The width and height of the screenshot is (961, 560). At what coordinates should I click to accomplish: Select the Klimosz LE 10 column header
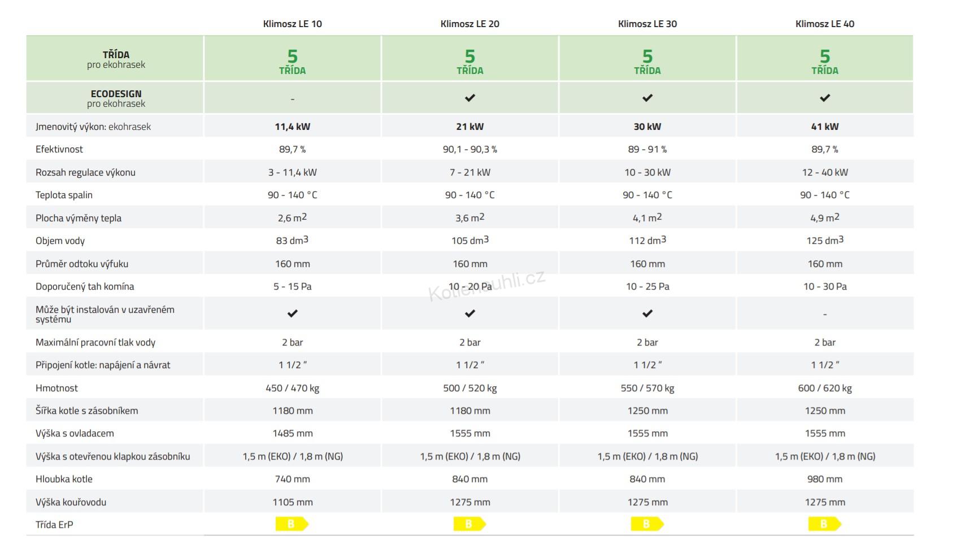pos(293,24)
